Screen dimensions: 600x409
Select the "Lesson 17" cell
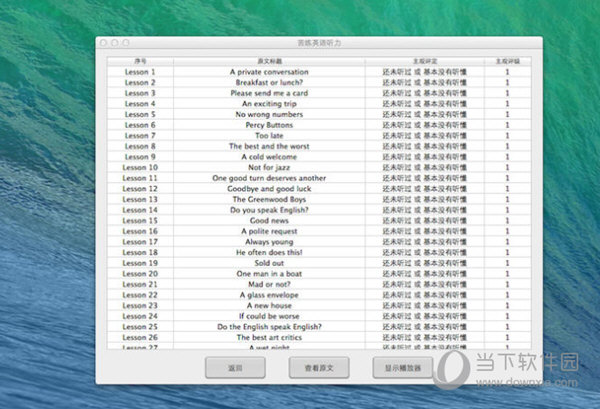tap(140, 242)
